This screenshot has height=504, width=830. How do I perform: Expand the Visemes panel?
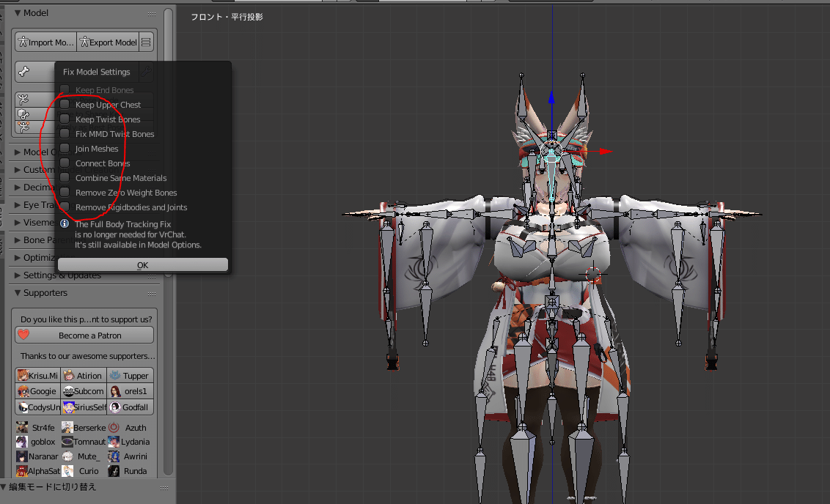pos(18,222)
